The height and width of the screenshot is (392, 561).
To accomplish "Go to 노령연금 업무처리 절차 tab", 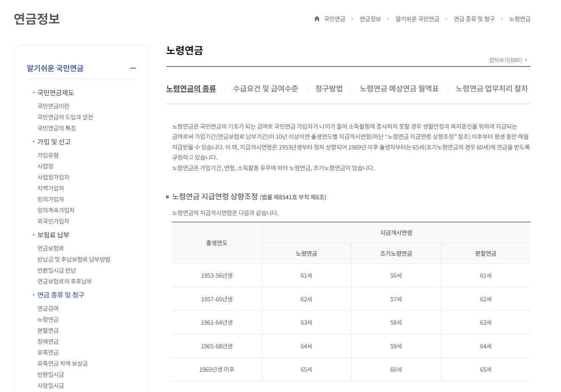I will (x=492, y=88).
